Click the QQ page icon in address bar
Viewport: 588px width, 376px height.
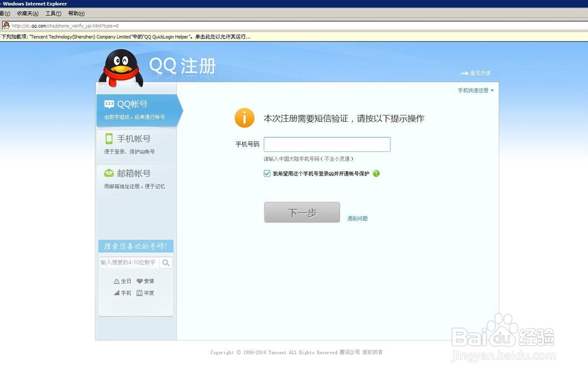coord(6,25)
